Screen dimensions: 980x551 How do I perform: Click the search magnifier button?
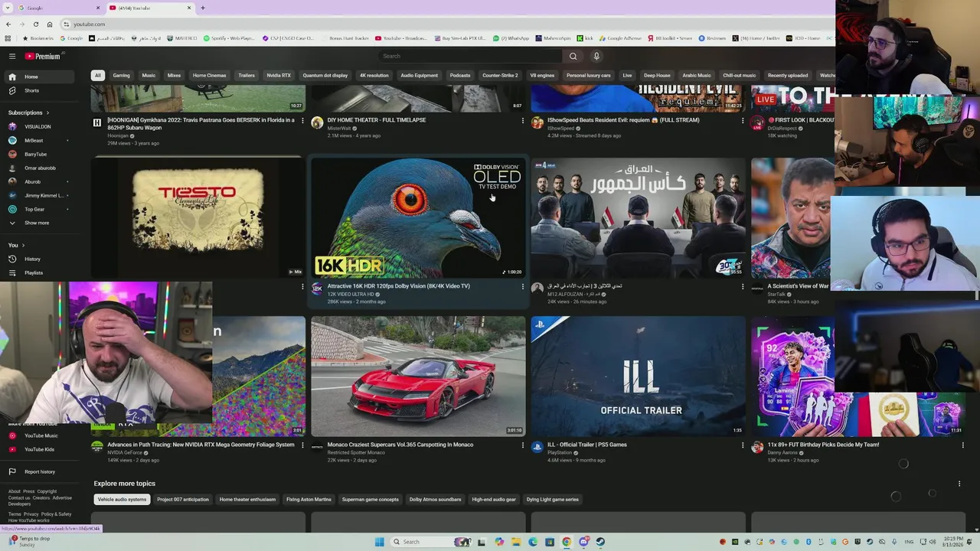click(x=573, y=56)
